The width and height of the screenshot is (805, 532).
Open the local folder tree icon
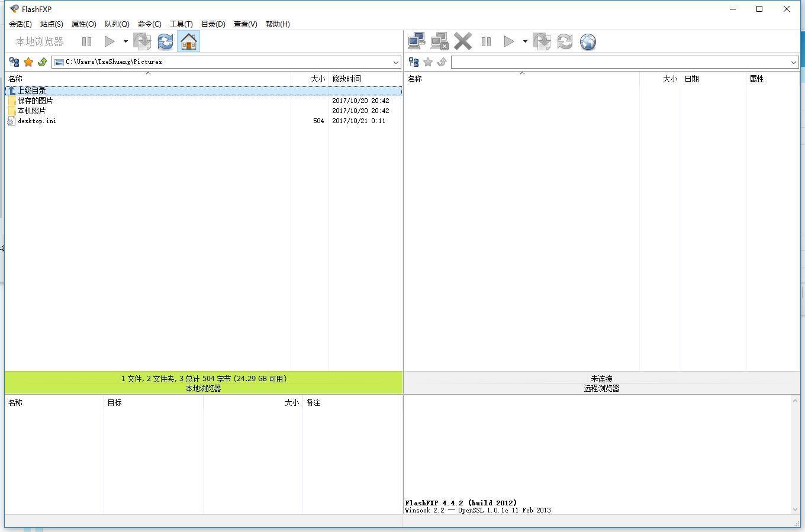tap(14, 62)
